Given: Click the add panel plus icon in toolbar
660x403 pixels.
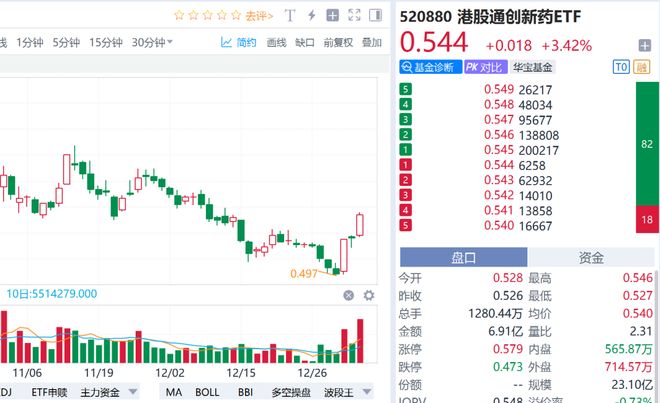Looking at the screenshot, I should 333,16.
